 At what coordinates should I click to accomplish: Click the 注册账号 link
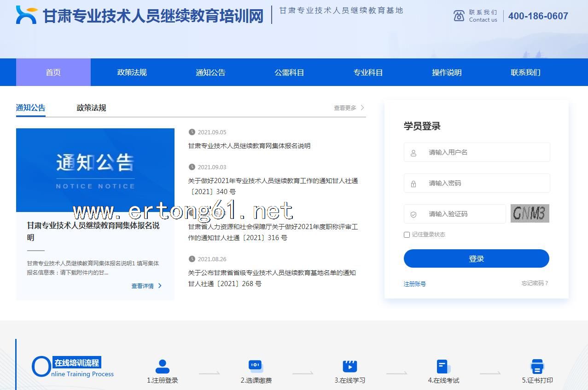tap(414, 284)
